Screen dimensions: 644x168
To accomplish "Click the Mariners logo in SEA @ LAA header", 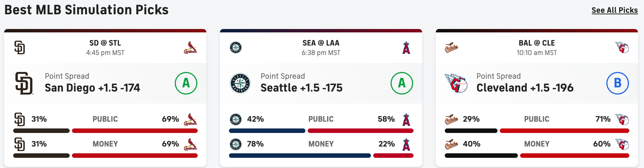I will pyautogui.click(x=236, y=48).
